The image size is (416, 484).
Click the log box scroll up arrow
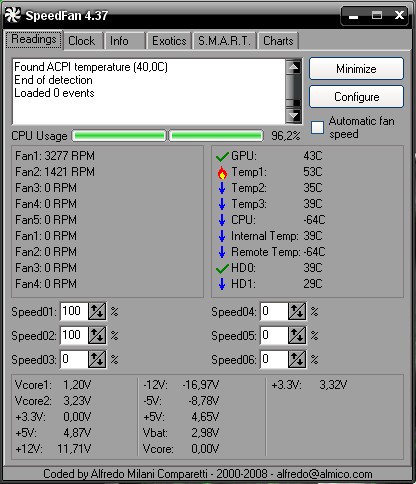pos(294,68)
